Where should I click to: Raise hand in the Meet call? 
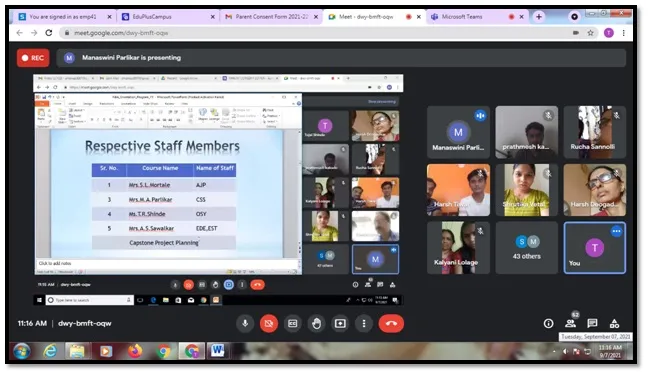tap(316, 324)
